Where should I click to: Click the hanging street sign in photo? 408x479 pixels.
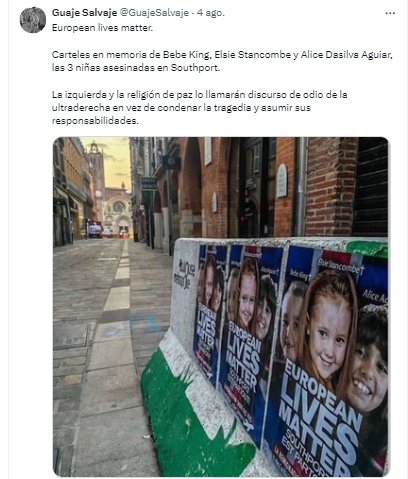(x=149, y=183)
